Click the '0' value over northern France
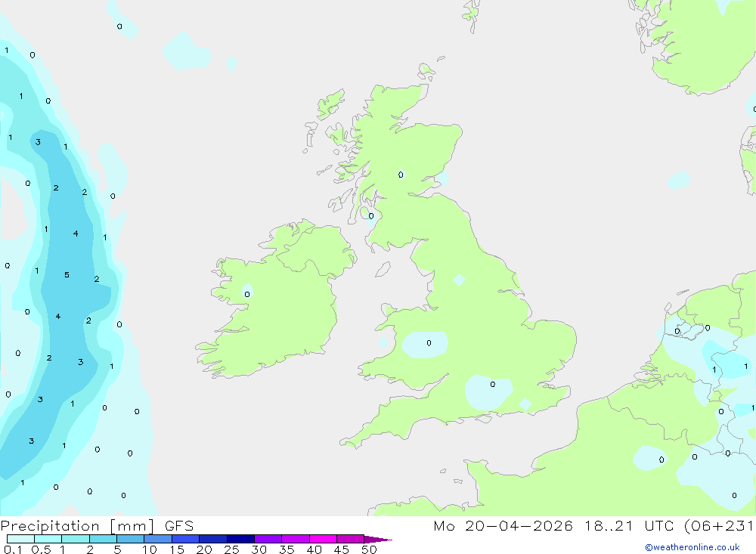 [x=661, y=460]
